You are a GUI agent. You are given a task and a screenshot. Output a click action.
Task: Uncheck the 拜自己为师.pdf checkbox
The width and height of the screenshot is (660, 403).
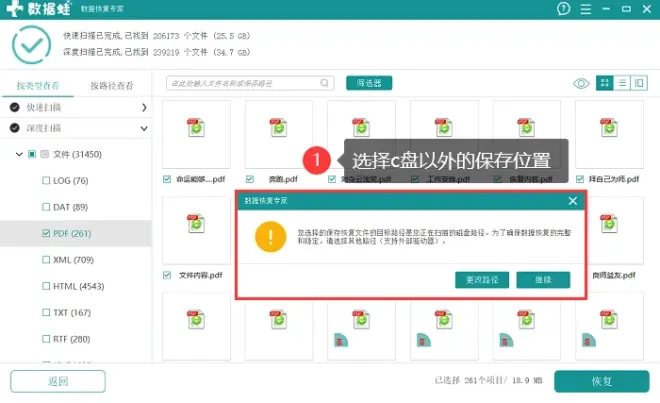tap(580, 179)
